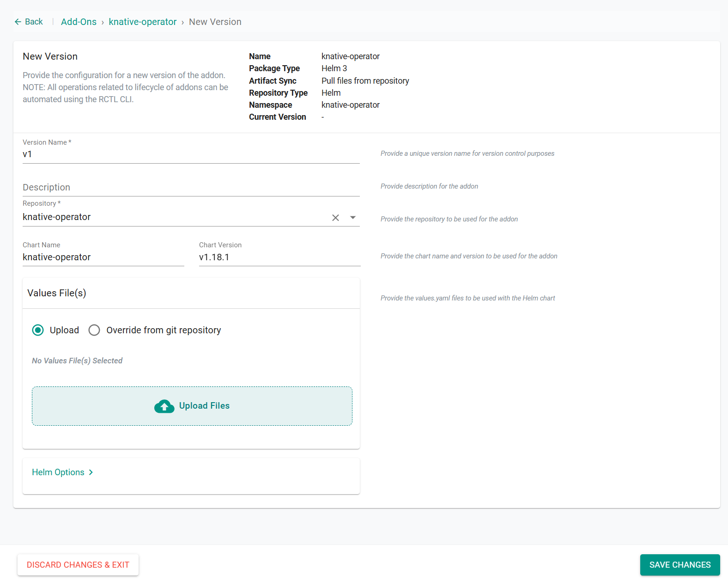Click the 'Artifact Sync' label

point(273,81)
